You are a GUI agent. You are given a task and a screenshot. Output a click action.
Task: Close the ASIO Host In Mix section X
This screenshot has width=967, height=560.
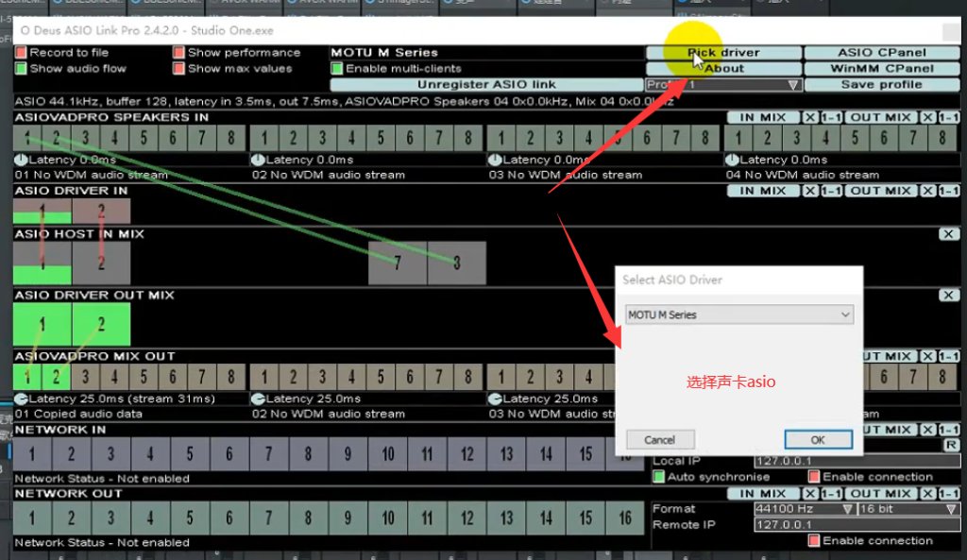click(949, 234)
